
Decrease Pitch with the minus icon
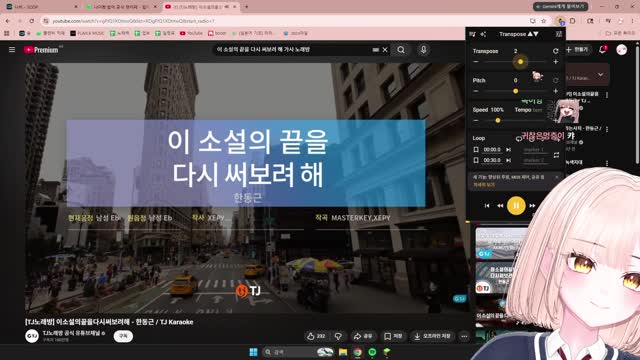476,91
